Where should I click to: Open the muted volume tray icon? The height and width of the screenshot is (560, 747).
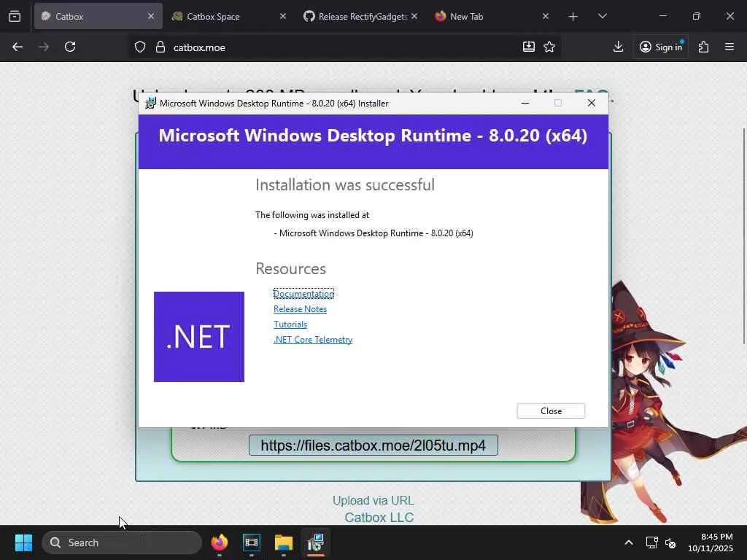670,542
